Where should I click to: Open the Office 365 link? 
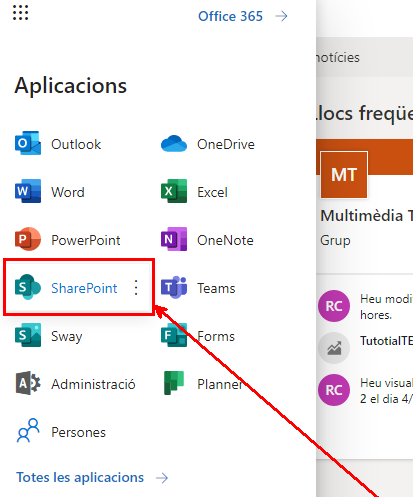pyautogui.click(x=230, y=16)
